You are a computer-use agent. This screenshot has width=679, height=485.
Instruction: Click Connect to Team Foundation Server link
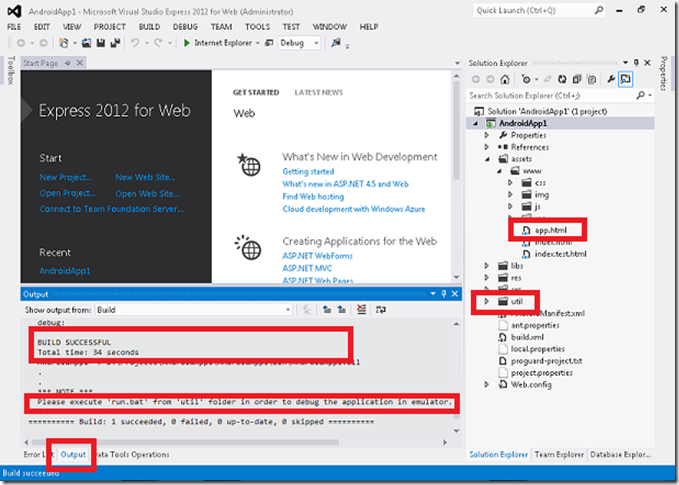coord(111,209)
